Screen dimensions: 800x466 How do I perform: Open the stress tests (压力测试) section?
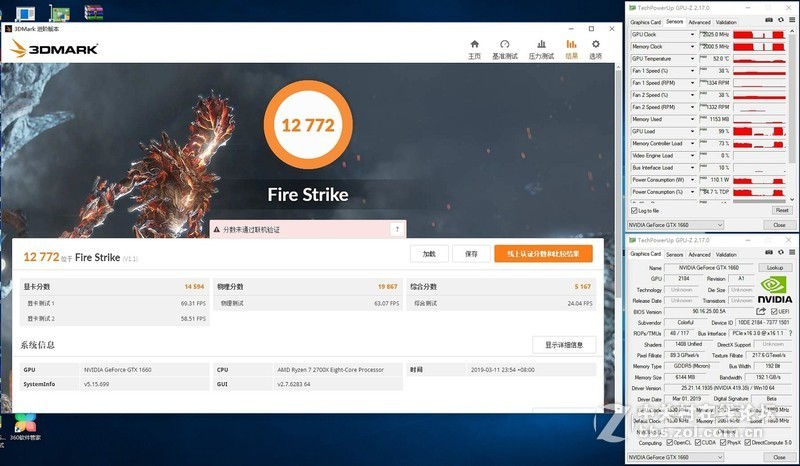coord(541,50)
